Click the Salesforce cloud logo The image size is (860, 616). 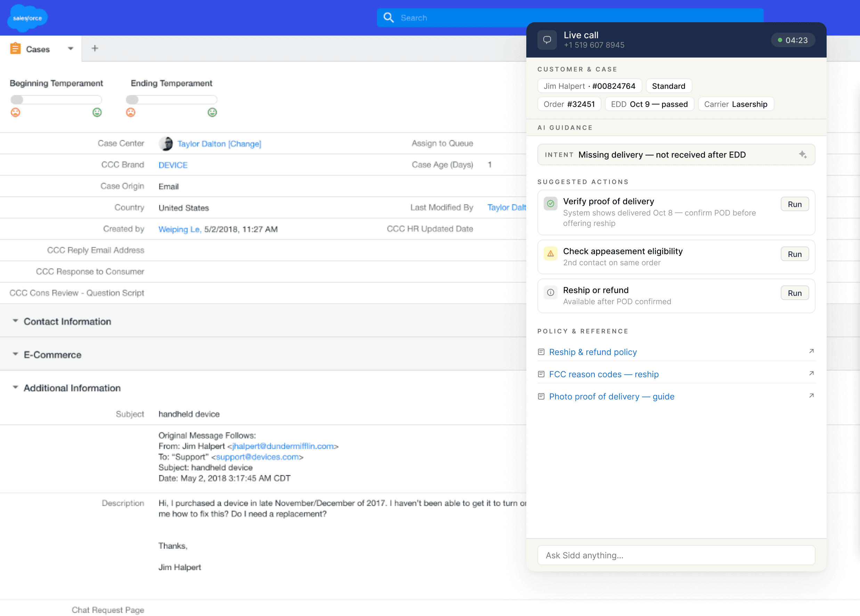click(27, 18)
